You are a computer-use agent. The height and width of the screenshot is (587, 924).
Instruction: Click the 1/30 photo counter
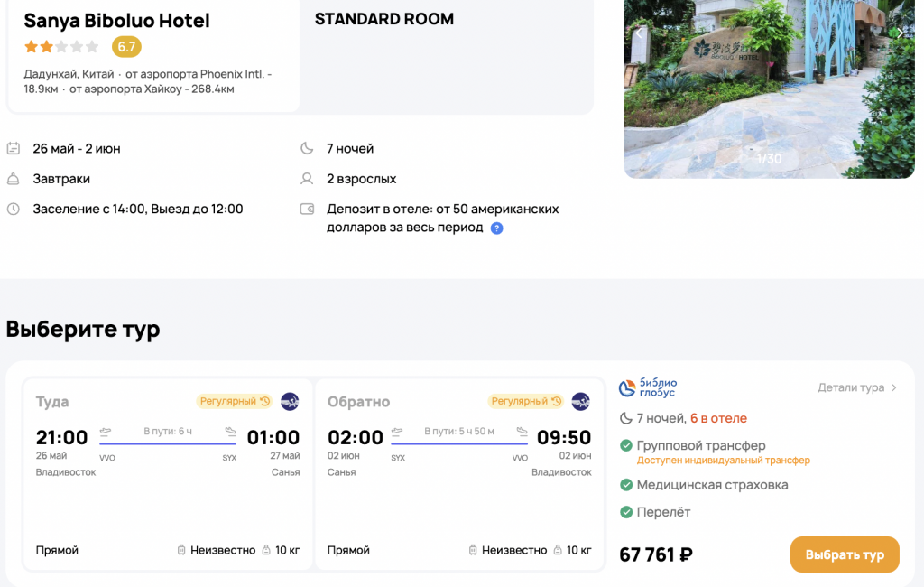pos(769,159)
